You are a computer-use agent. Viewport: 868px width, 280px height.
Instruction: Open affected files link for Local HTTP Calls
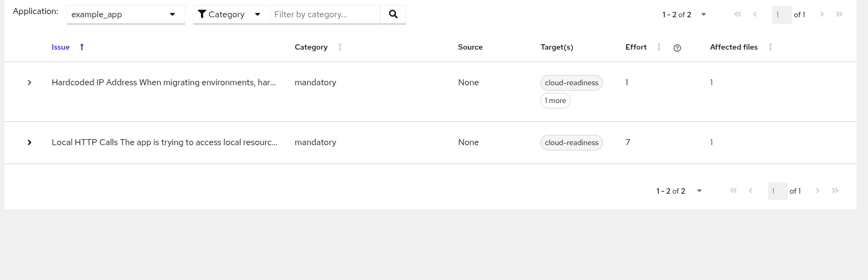(x=711, y=142)
